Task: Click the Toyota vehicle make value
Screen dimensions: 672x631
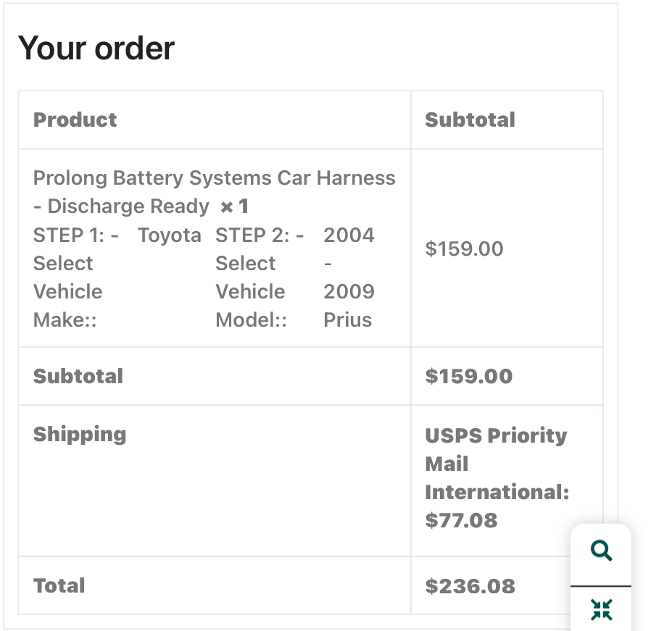Action: tap(170, 235)
